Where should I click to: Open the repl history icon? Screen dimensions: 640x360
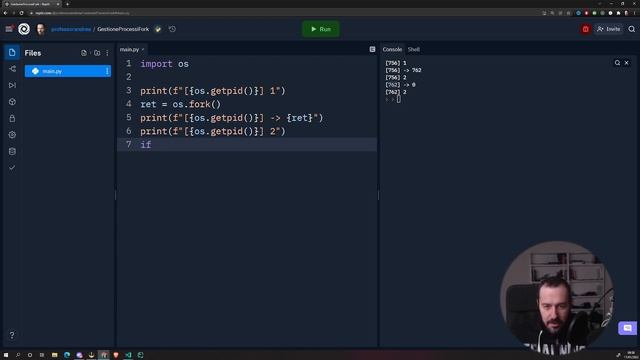click(172, 29)
